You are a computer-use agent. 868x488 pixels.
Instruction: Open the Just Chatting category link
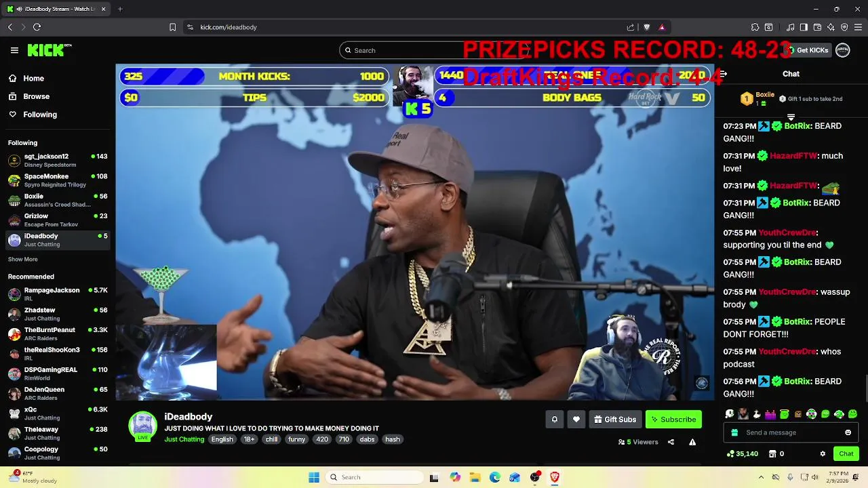(184, 439)
